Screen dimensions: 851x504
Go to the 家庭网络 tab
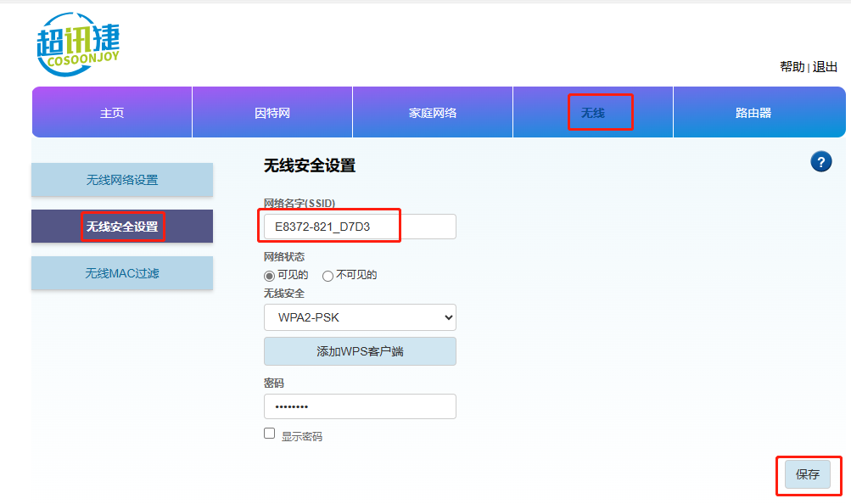(x=433, y=113)
